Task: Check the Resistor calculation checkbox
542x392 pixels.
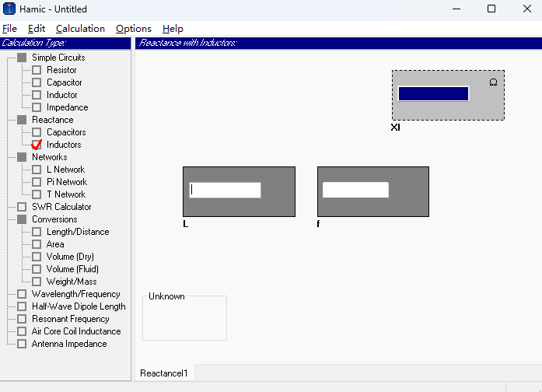Action: [37, 70]
